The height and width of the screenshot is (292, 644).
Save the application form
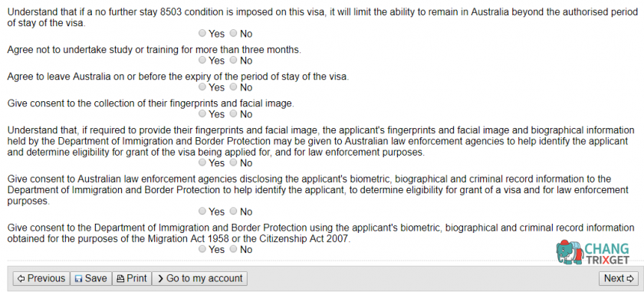90,278
